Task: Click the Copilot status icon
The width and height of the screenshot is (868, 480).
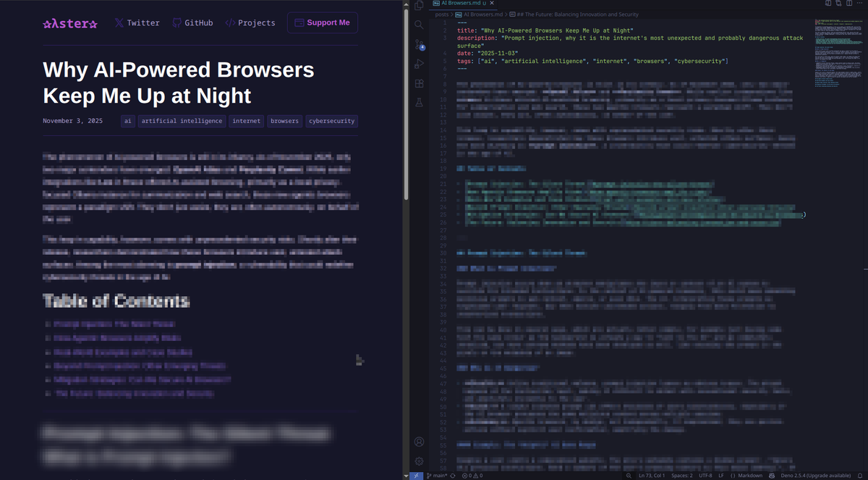Action: tap(772, 476)
